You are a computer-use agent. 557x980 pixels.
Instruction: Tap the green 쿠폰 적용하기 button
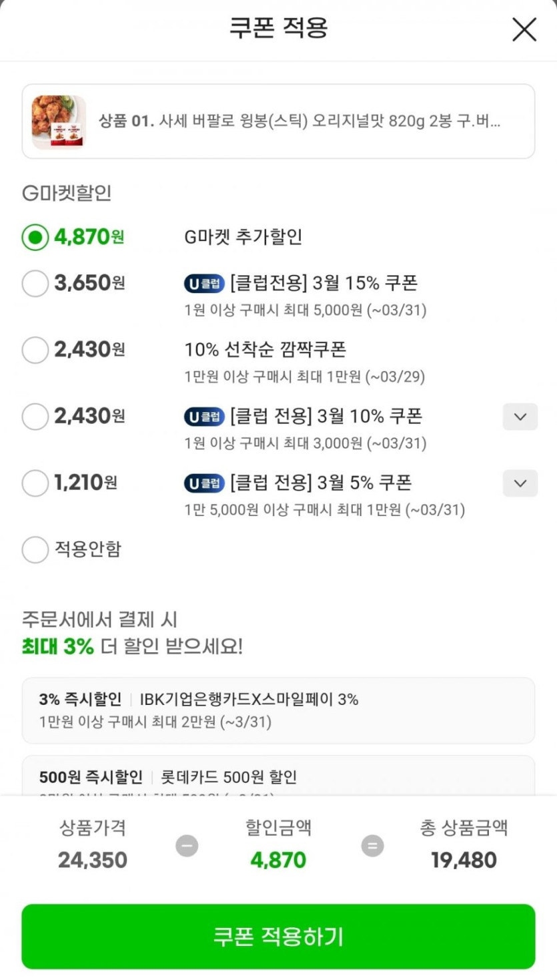pyautogui.click(x=278, y=936)
